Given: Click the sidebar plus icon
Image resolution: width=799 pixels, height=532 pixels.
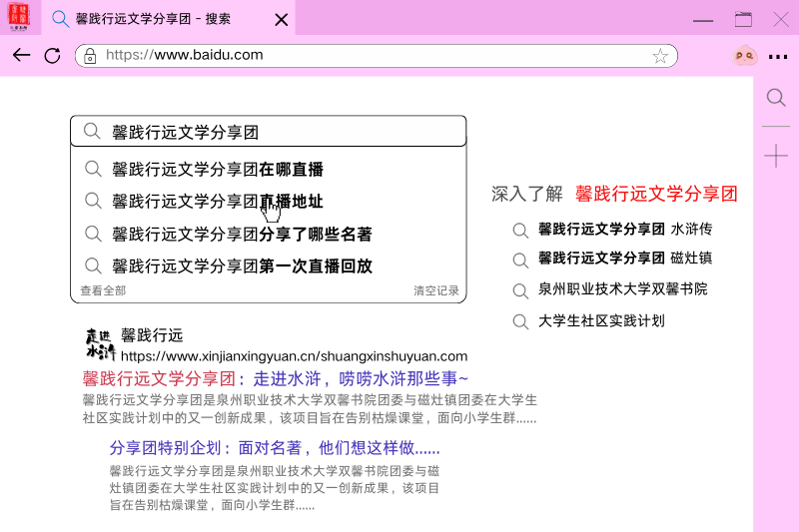Looking at the screenshot, I should (775, 156).
